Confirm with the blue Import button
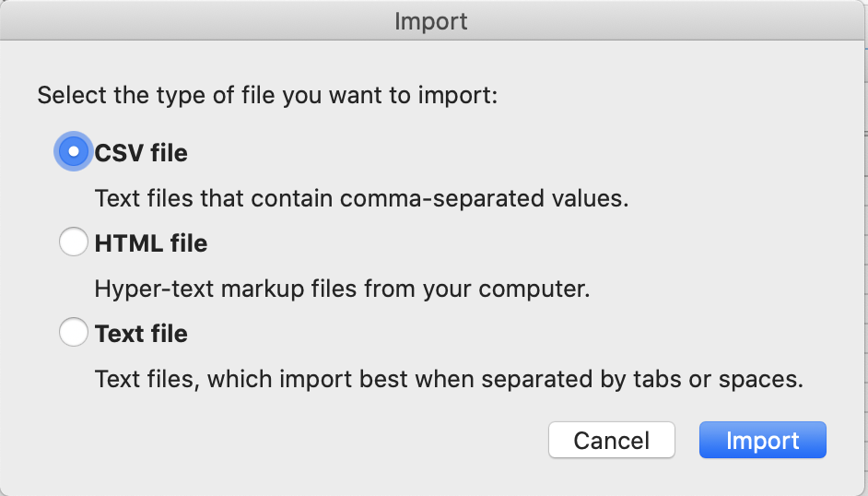The height and width of the screenshot is (496, 868). coord(763,440)
